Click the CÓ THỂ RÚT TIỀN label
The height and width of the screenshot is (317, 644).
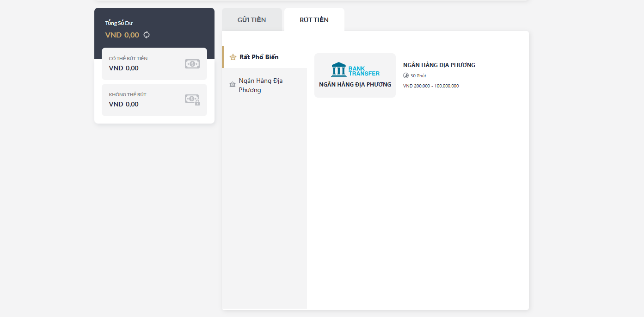[x=128, y=59]
